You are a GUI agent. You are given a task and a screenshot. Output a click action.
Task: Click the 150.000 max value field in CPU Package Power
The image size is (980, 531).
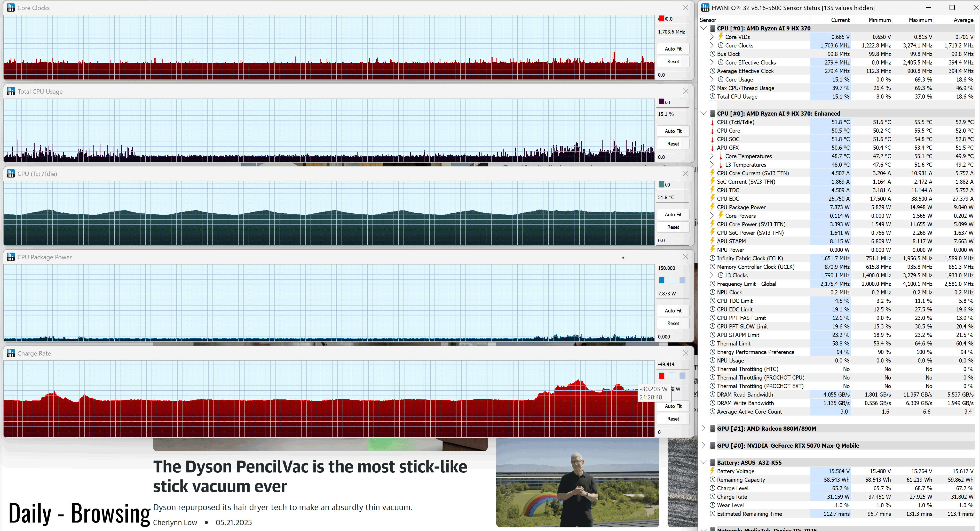click(673, 268)
